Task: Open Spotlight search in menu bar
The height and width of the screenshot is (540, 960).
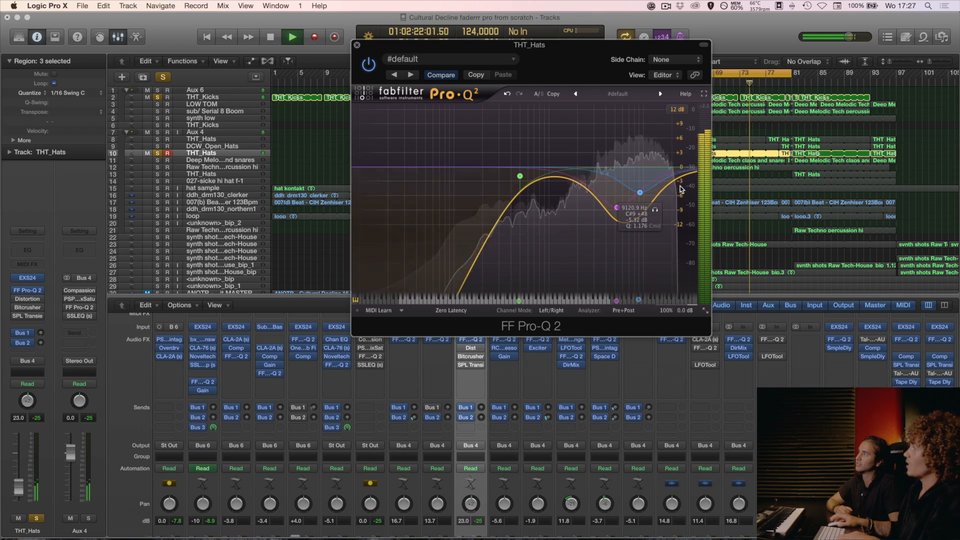Action: [x=929, y=6]
